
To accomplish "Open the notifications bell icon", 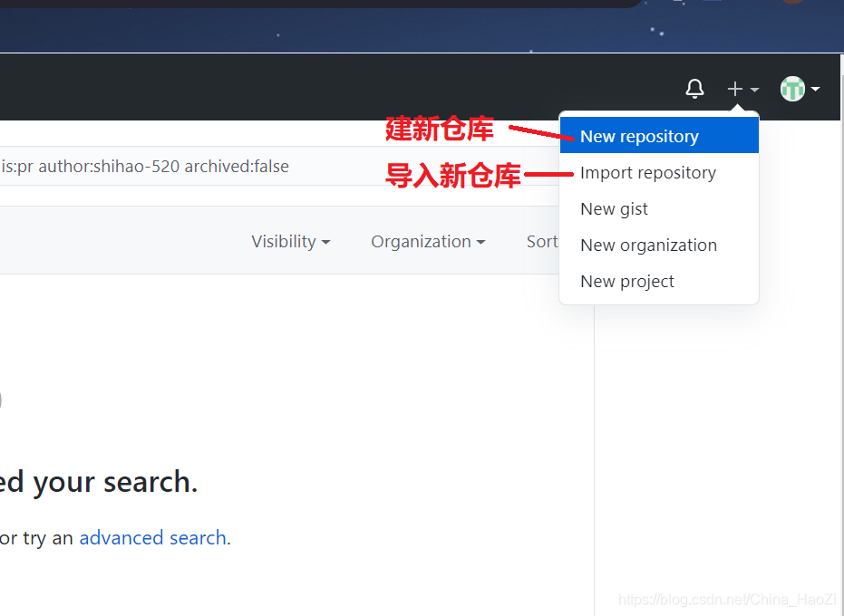I will tap(694, 89).
